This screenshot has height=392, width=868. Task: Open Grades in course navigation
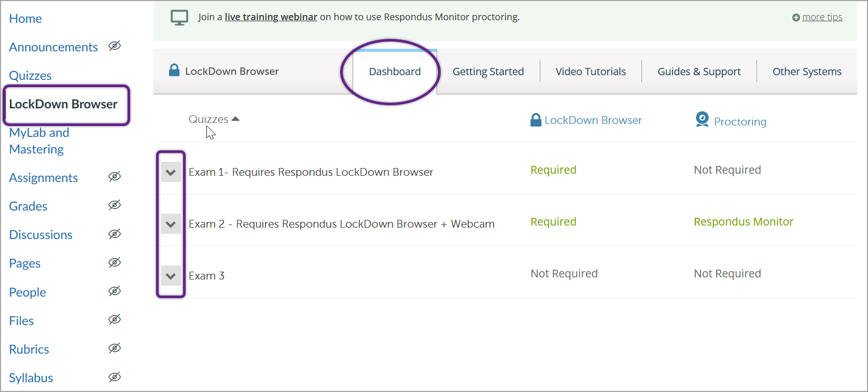click(28, 206)
